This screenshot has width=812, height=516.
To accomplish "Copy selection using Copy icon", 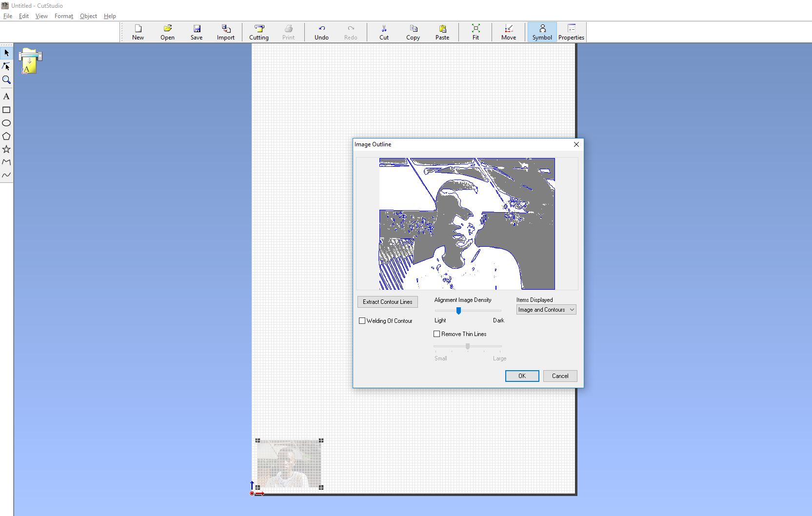I will point(413,32).
